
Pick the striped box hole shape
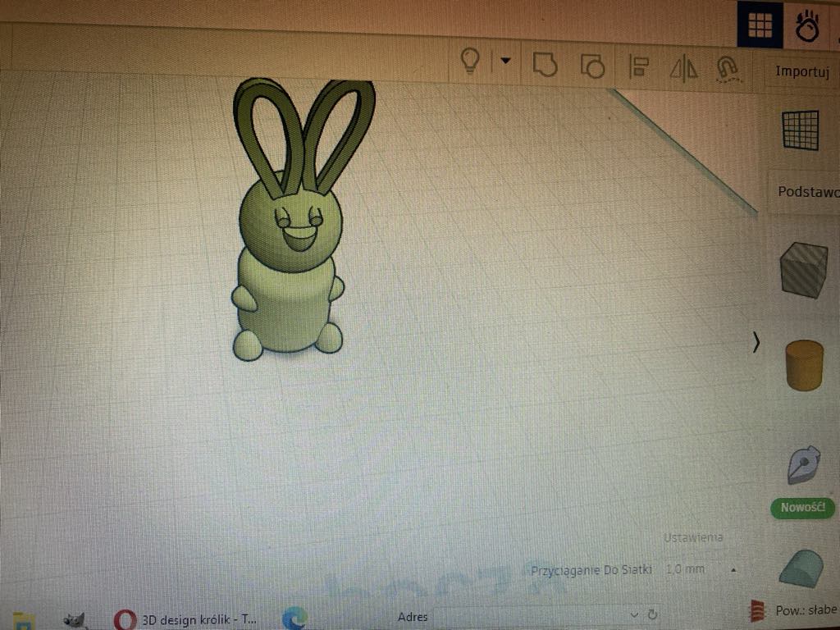[804, 269]
